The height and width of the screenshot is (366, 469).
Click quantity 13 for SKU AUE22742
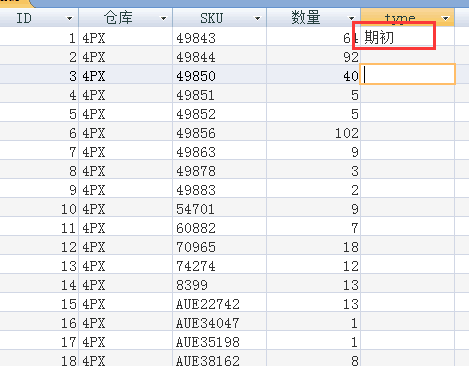tap(313, 302)
